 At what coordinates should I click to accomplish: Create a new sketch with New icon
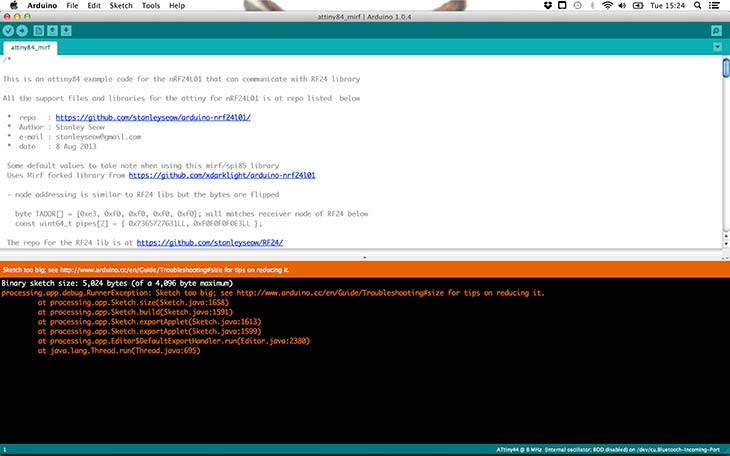pos(39,31)
